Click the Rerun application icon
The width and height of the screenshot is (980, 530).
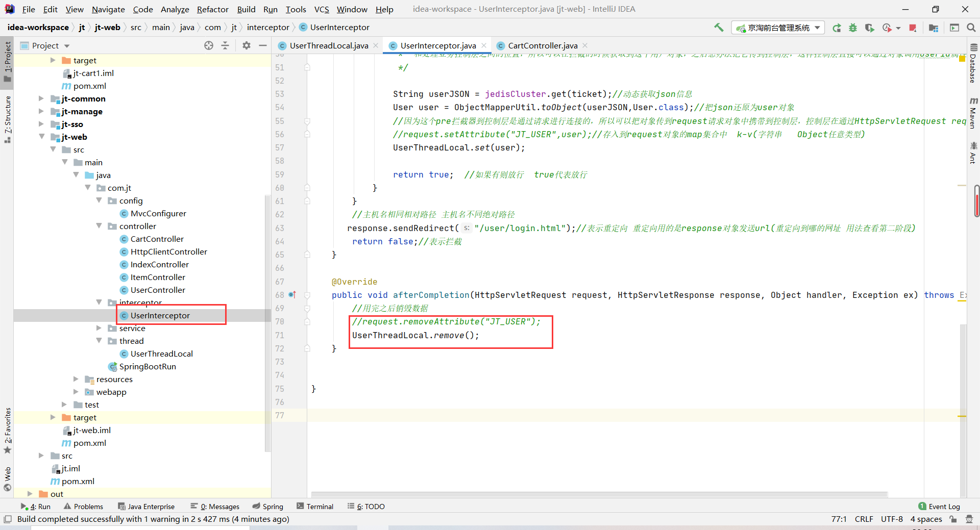(x=837, y=28)
